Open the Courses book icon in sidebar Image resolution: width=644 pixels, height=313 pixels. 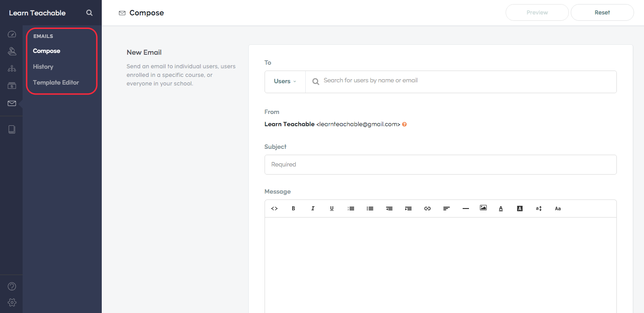tap(12, 129)
